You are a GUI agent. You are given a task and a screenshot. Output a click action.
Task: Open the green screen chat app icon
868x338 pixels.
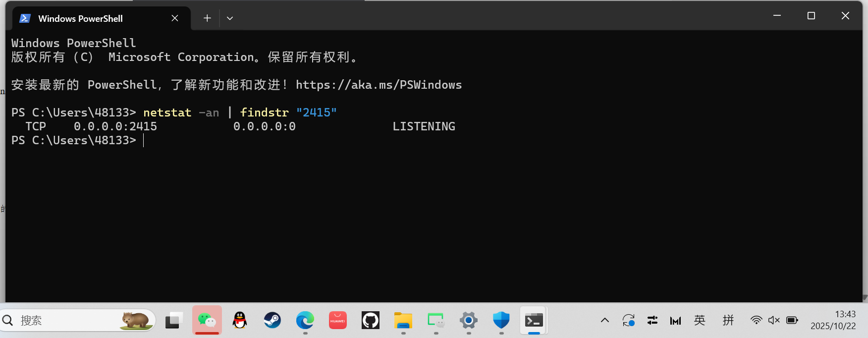click(436, 321)
